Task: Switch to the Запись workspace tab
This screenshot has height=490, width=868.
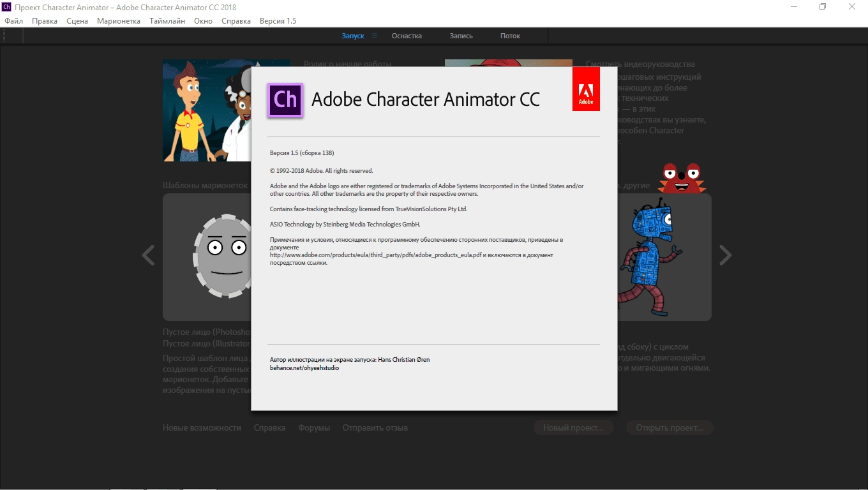Action: tap(461, 36)
